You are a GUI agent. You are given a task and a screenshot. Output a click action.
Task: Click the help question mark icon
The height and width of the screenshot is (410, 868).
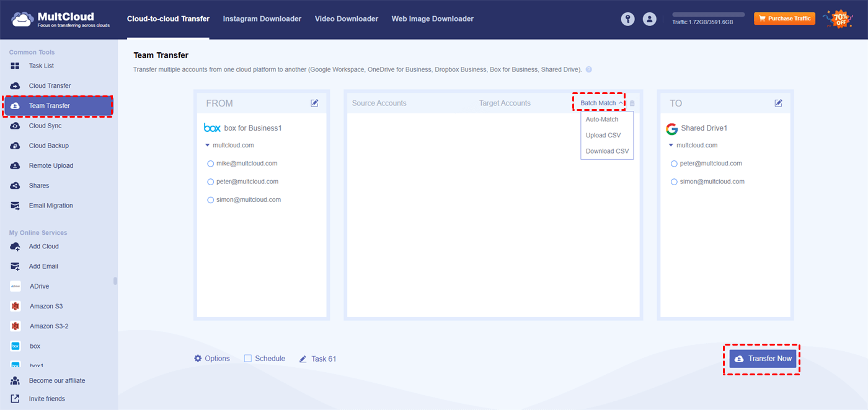point(588,70)
